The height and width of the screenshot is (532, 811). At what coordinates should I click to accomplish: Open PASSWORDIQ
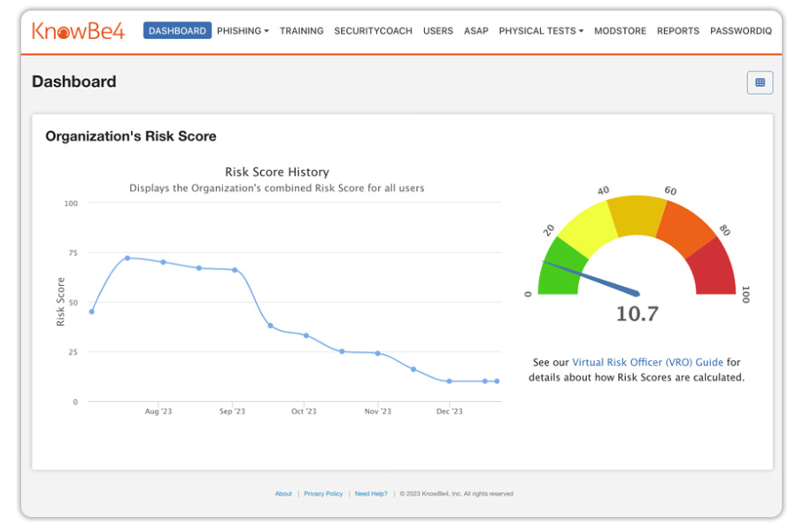pyautogui.click(x=740, y=30)
